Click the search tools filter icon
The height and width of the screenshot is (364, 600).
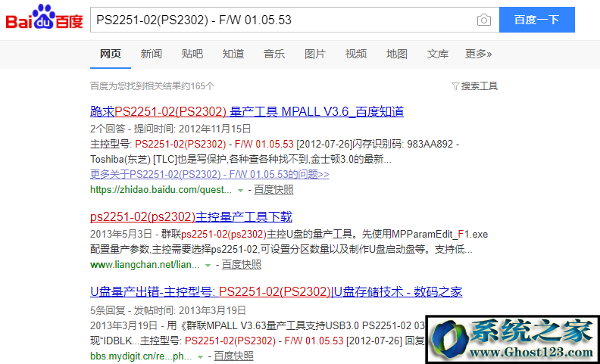pos(455,86)
